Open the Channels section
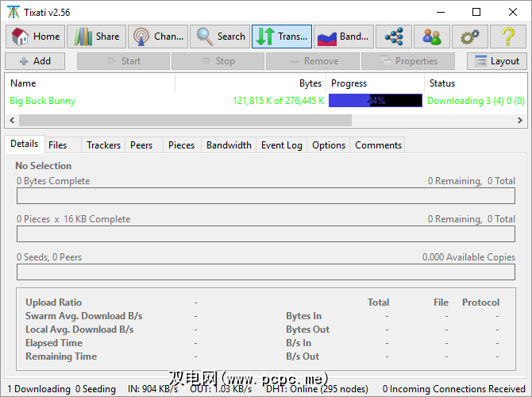This screenshot has width=532, height=397. pyautogui.click(x=158, y=37)
